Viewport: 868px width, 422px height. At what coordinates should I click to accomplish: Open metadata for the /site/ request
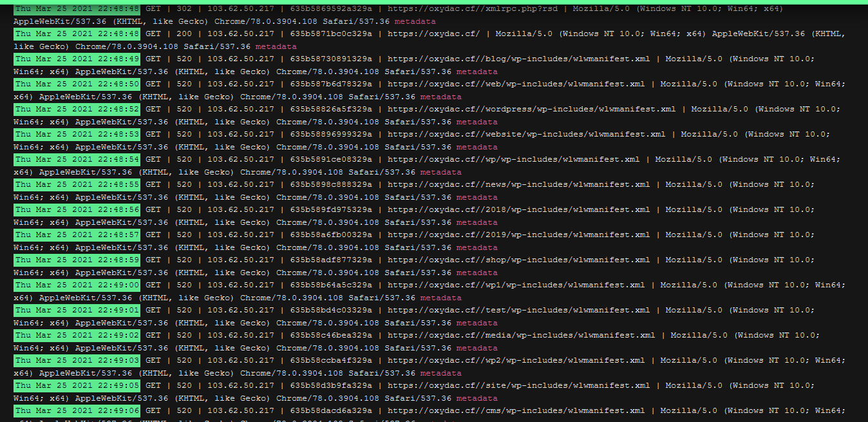coord(476,398)
